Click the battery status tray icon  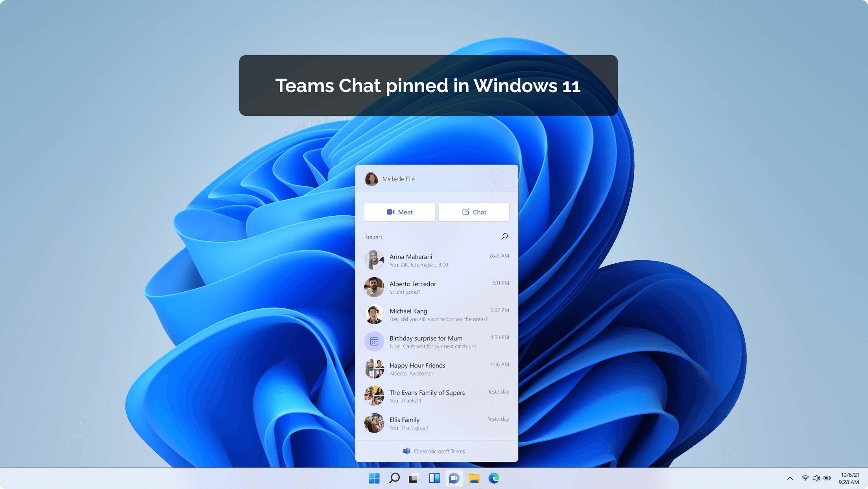coord(827,478)
